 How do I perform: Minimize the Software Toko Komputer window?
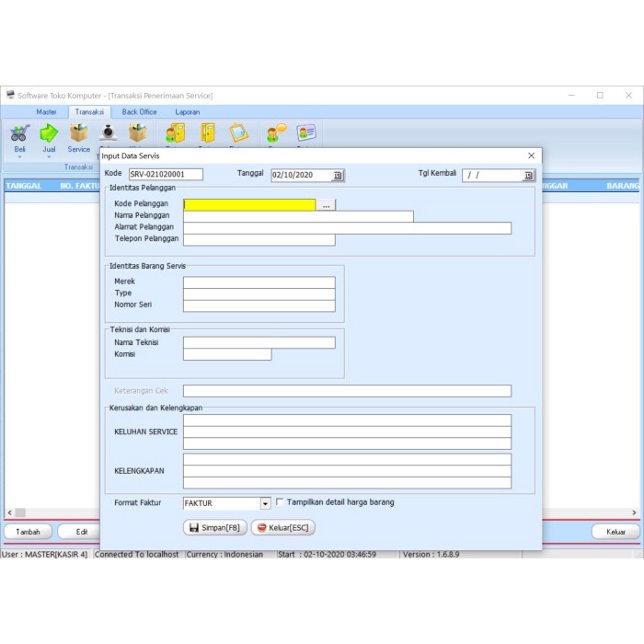[571, 96]
